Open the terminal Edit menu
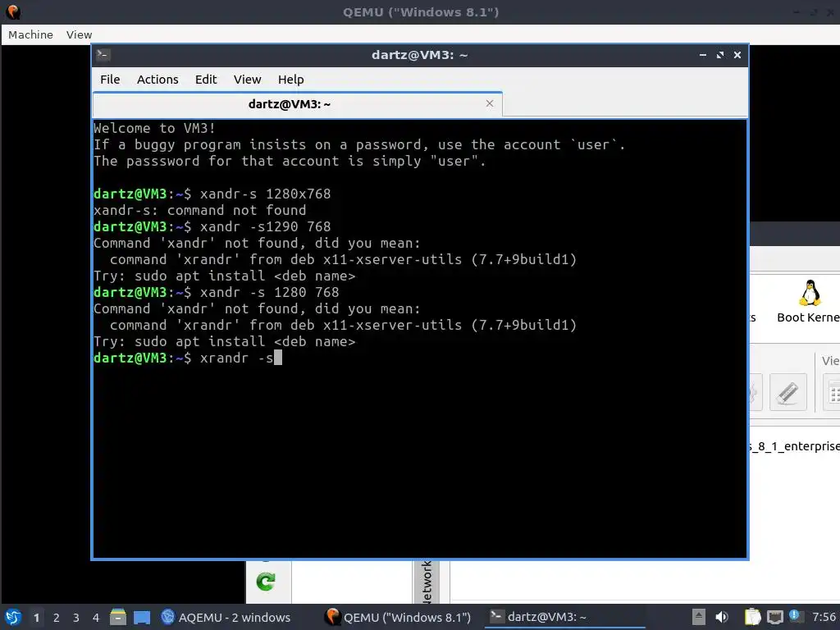The width and height of the screenshot is (840, 630). tap(206, 80)
